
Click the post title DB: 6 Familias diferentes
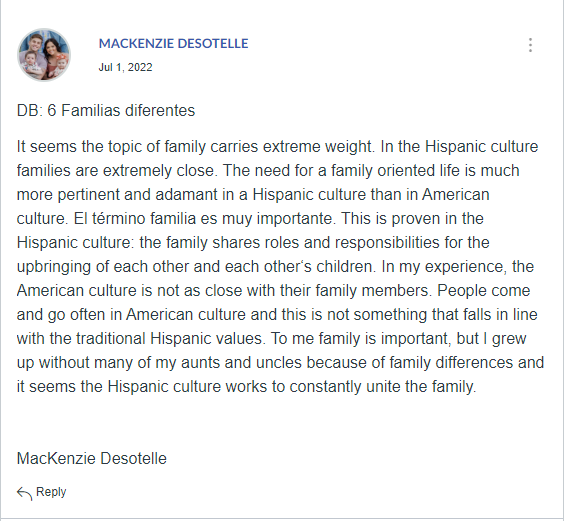106,110
